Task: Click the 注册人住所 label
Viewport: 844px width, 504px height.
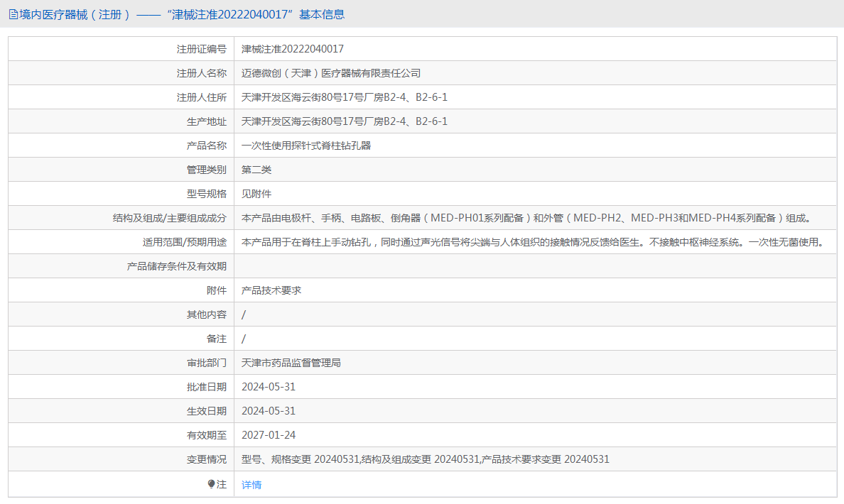Action: click(201, 97)
